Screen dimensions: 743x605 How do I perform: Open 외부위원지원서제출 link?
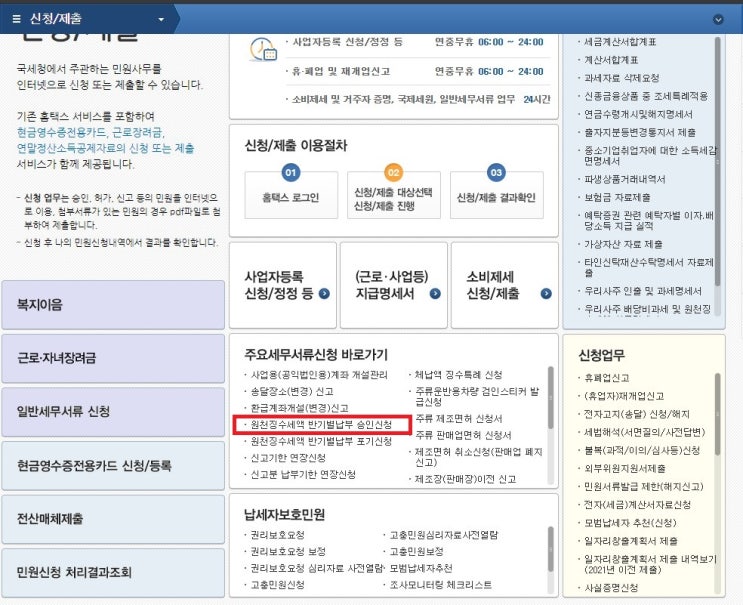click(625, 469)
